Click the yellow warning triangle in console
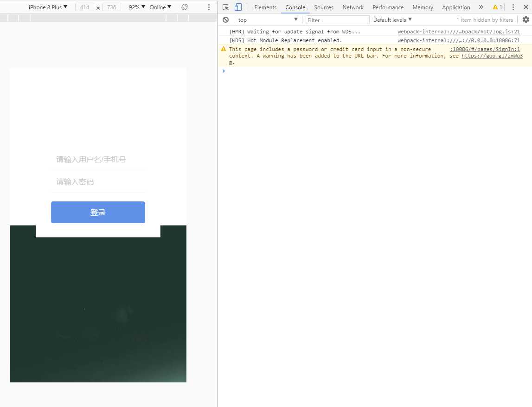 [224, 49]
